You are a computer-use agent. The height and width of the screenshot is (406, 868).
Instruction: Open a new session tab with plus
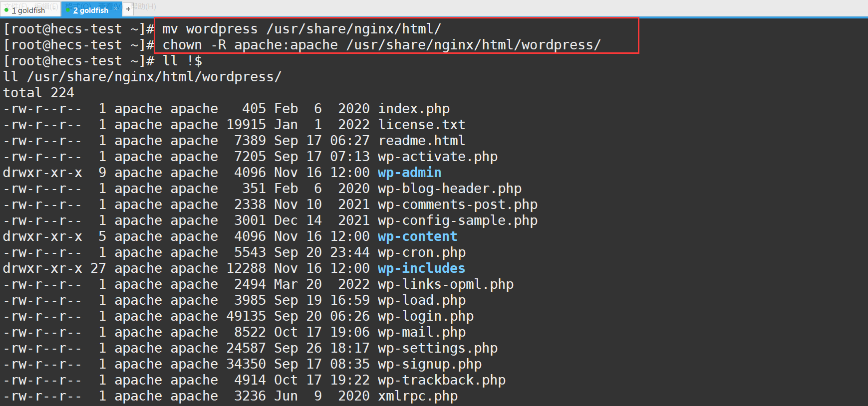tap(128, 9)
